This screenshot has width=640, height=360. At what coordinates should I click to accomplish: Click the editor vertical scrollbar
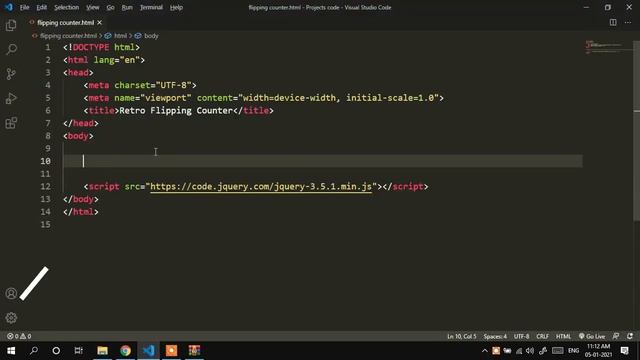click(x=636, y=131)
